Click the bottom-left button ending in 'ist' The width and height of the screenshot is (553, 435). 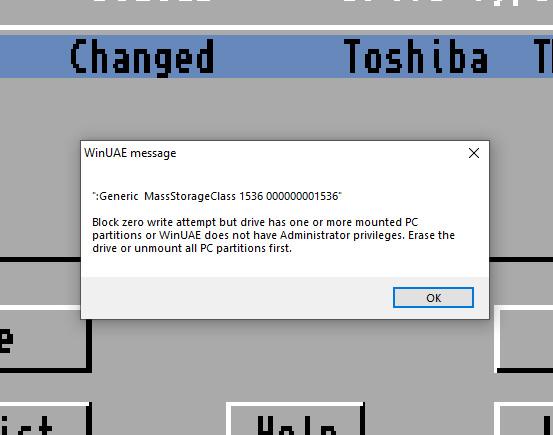(x=44, y=419)
